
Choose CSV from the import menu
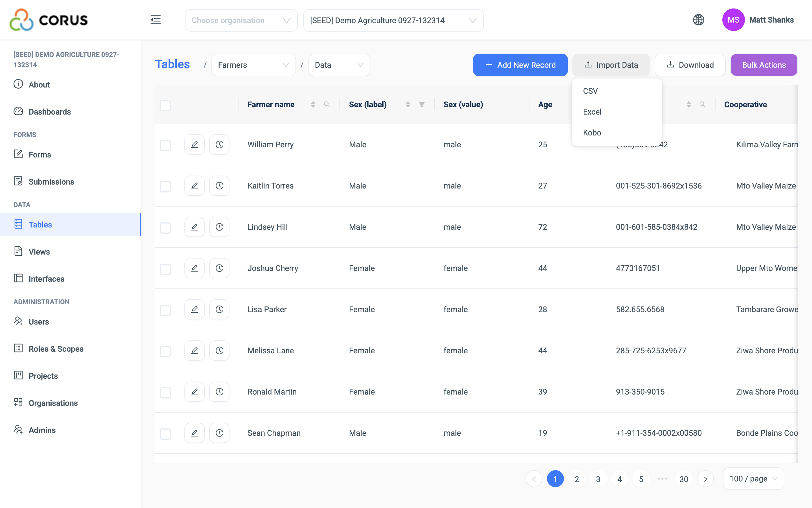click(x=617, y=91)
